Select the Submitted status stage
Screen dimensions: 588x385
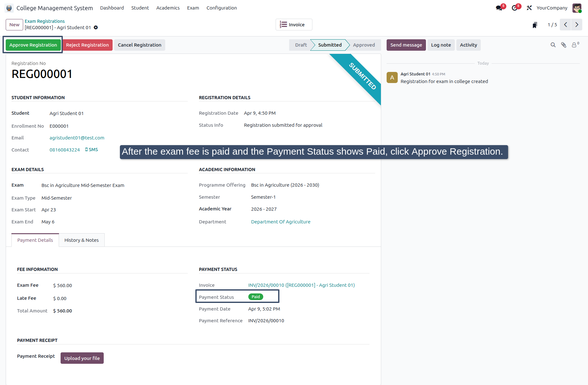[330, 45]
